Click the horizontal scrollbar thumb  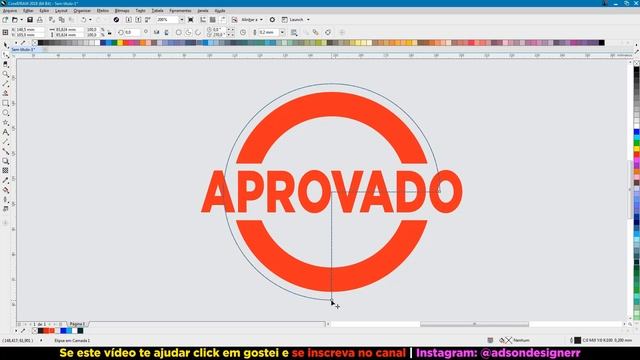tap(474, 324)
